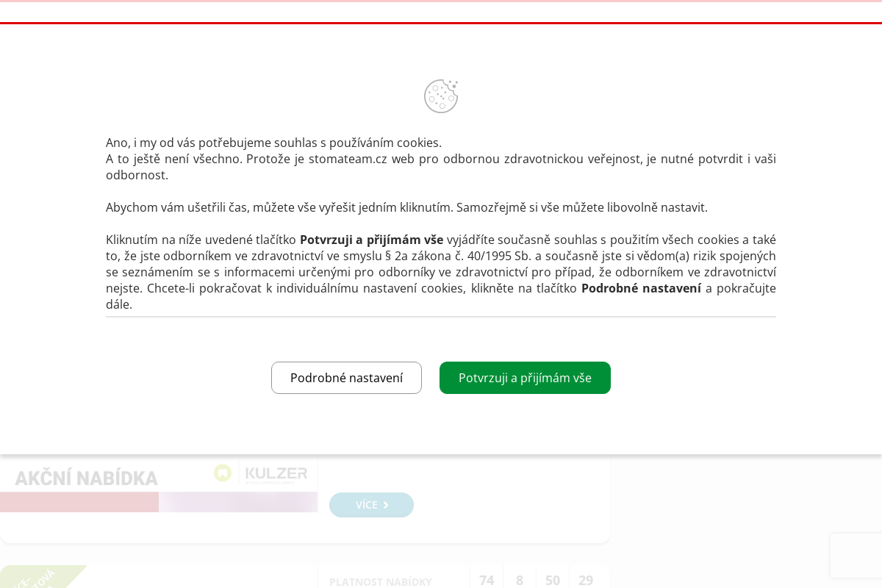Open Podrobné nastavení cookie settings
This screenshot has height=588, width=882.
click(x=346, y=378)
